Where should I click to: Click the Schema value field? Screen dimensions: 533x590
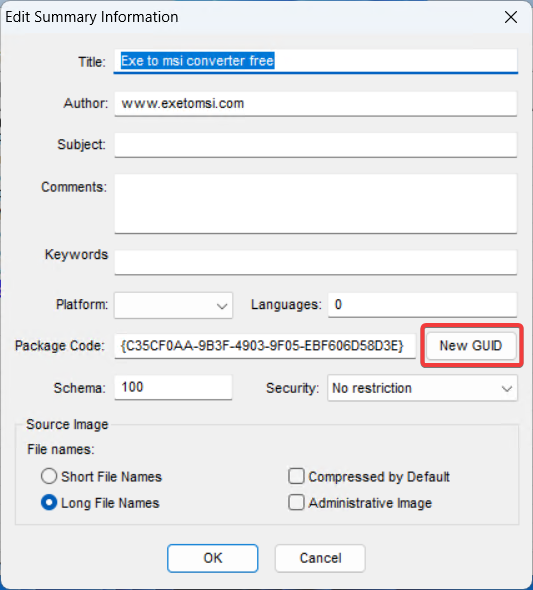(173, 387)
